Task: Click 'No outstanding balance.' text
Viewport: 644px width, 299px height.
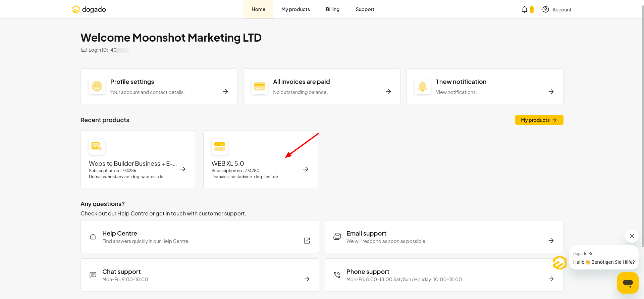Action: click(x=300, y=92)
